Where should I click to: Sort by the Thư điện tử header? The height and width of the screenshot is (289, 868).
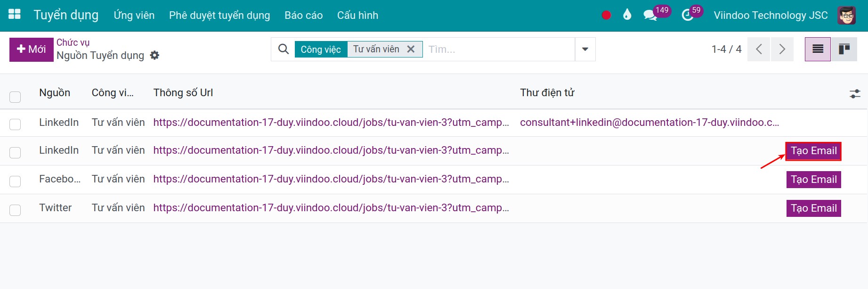tap(547, 93)
